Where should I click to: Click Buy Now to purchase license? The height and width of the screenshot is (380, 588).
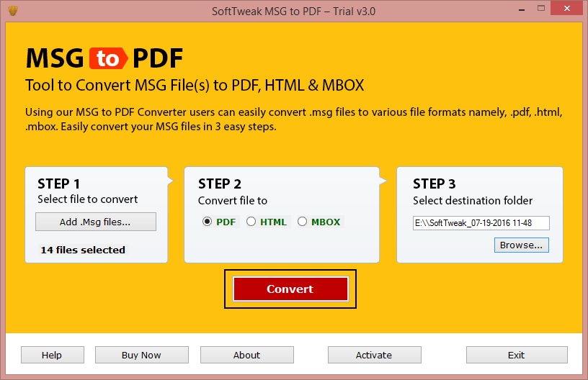(141, 355)
